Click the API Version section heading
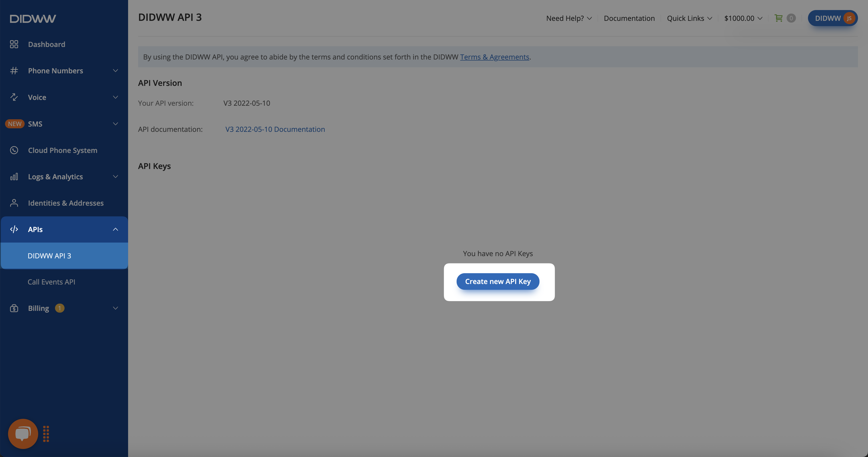This screenshot has height=457, width=868. pyautogui.click(x=160, y=83)
